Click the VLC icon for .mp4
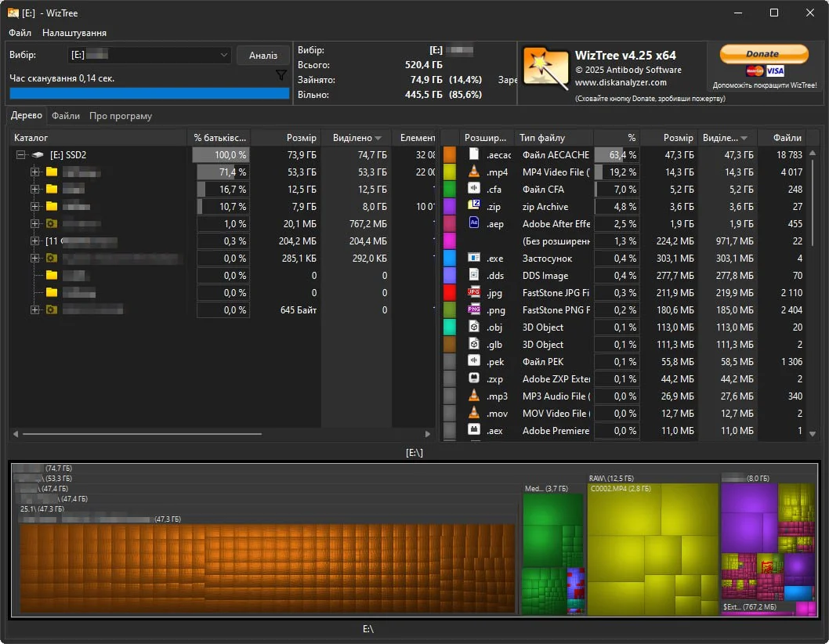829x644 pixels. (474, 172)
